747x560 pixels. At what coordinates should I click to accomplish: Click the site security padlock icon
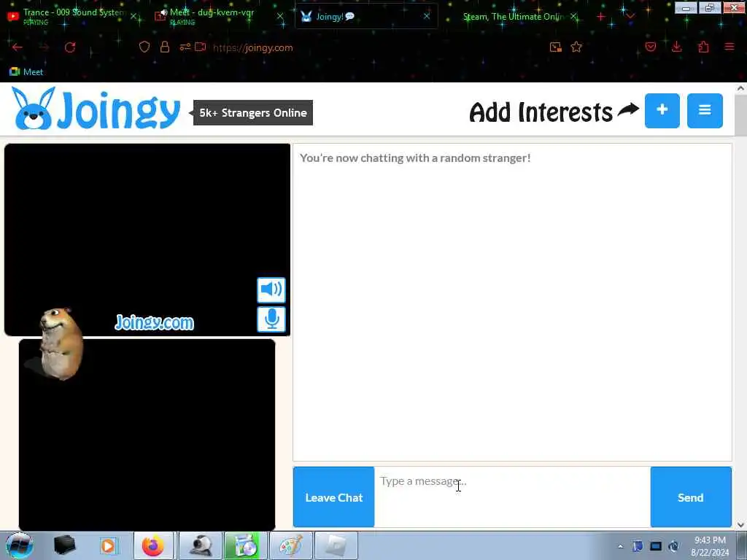click(165, 47)
